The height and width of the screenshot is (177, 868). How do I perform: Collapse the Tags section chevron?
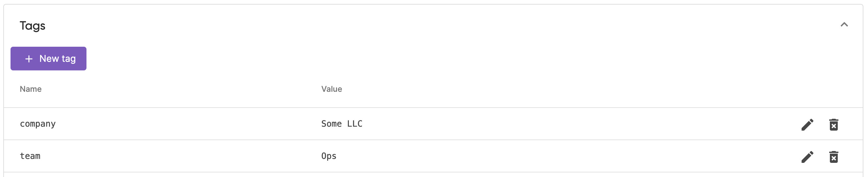pos(844,25)
